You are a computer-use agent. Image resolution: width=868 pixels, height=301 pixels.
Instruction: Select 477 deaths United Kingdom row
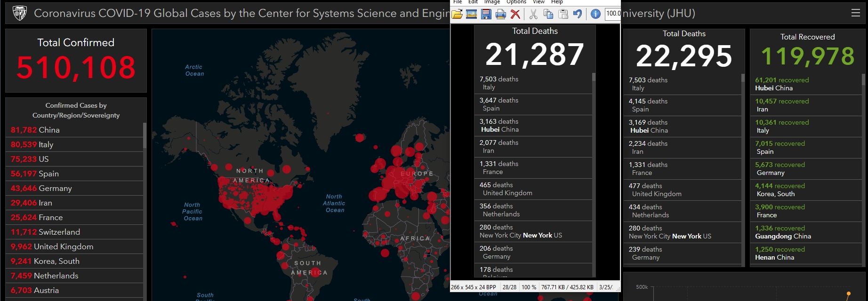[x=683, y=190]
